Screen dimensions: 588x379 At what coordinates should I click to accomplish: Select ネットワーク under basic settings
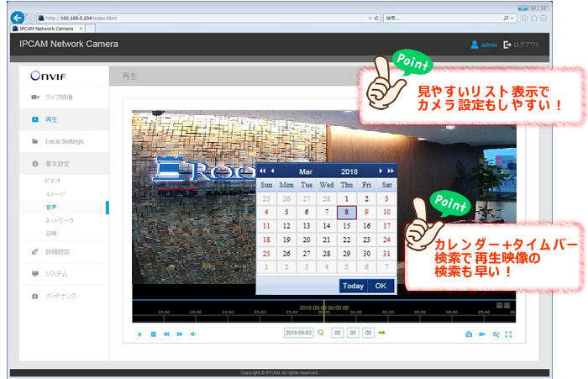(59, 219)
